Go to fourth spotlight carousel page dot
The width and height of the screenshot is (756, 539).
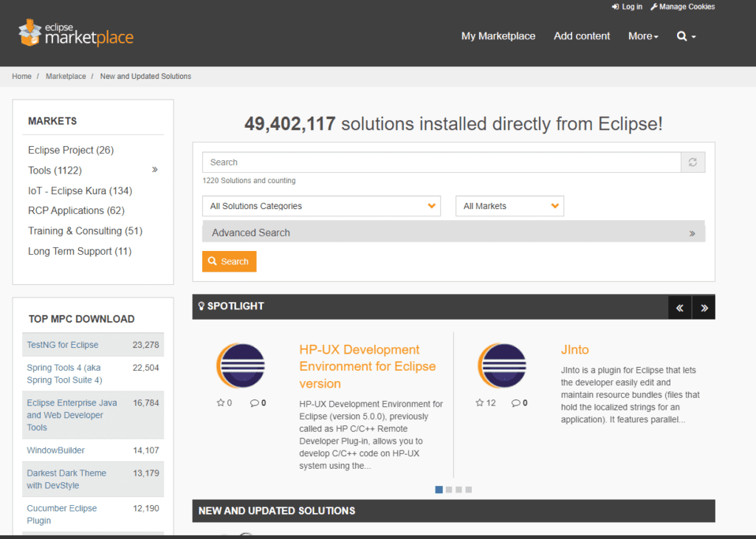pyautogui.click(x=469, y=490)
